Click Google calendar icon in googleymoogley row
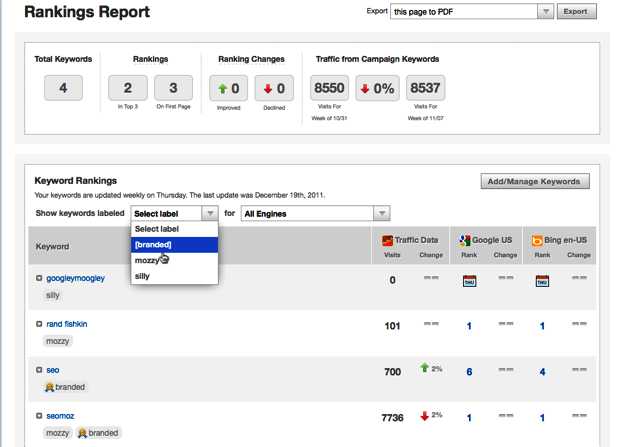This screenshot has width=620, height=447. [x=469, y=281]
